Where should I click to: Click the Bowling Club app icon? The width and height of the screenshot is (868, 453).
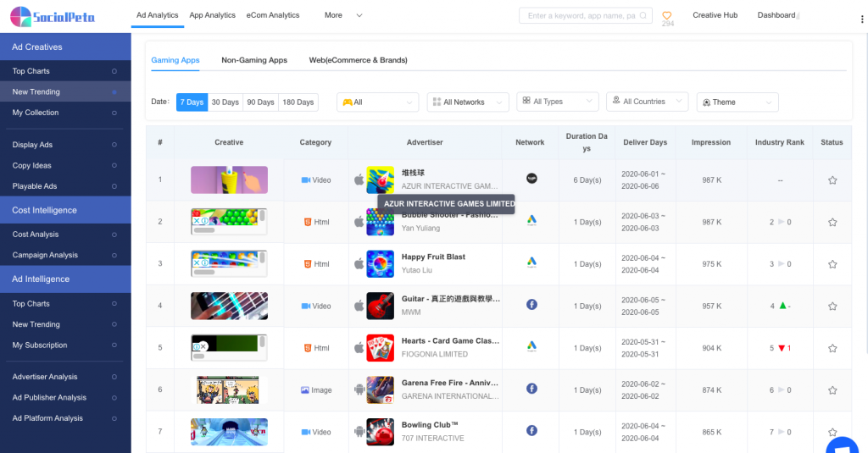tap(380, 432)
